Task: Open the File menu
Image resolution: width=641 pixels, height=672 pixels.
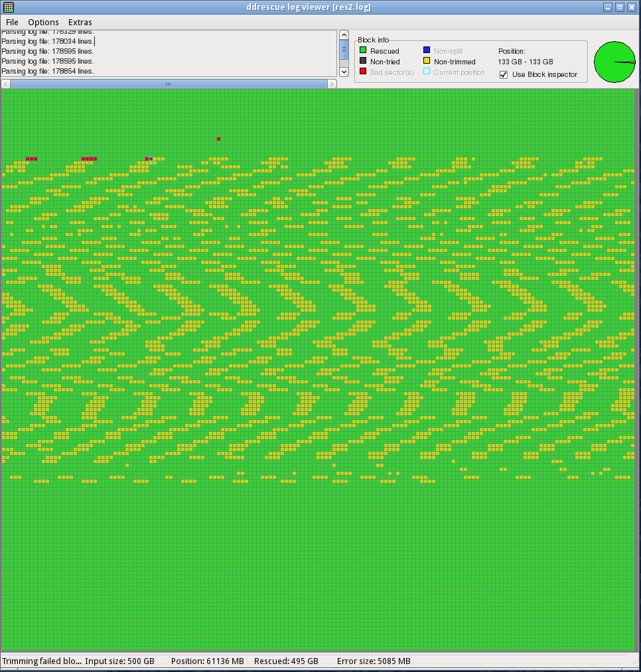Action: (x=12, y=22)
